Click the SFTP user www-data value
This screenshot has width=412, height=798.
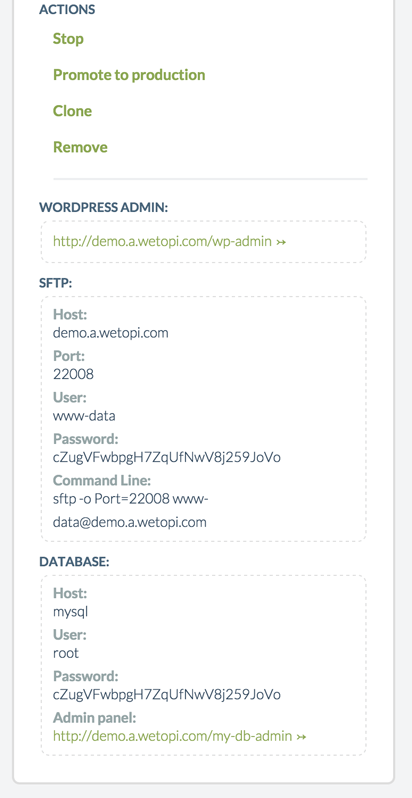click(x=84, y=416)
